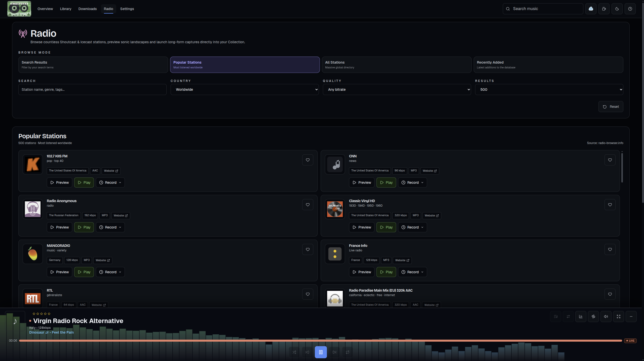Select the All Stations browse mode
Screen dimensions: 644x361
coord(397,65)
